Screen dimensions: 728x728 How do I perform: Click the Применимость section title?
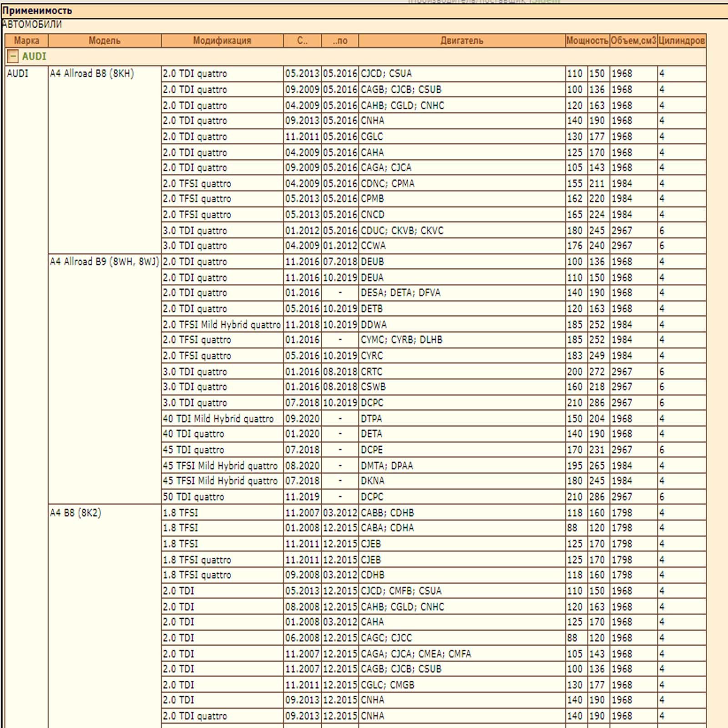coord(37,10)
